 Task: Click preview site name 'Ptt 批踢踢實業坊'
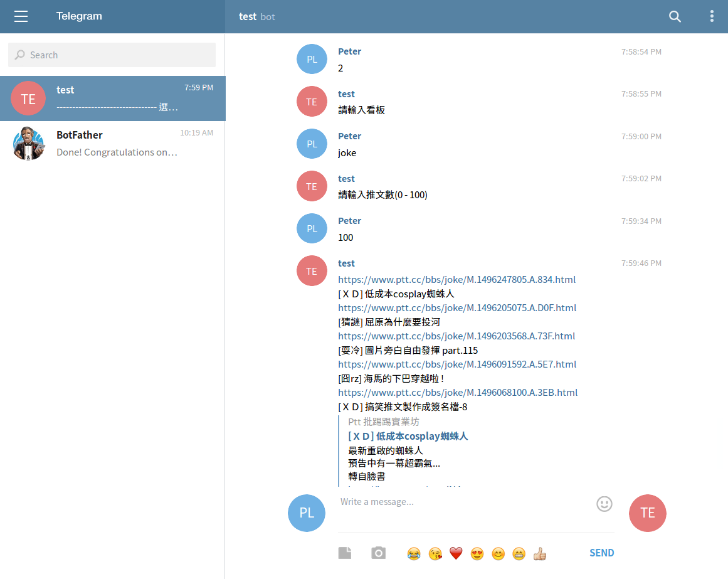tap(384, 422)
